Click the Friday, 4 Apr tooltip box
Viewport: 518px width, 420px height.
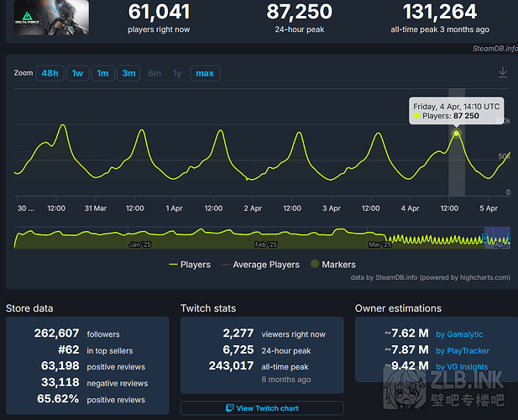tap(456, 111)
